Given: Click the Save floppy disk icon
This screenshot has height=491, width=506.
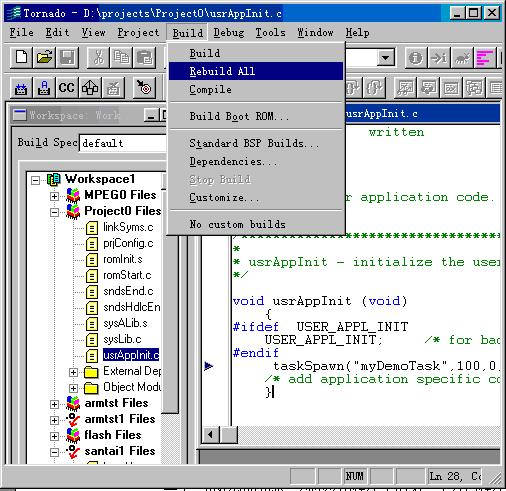Looking at the screenshot, I should 67,58.
